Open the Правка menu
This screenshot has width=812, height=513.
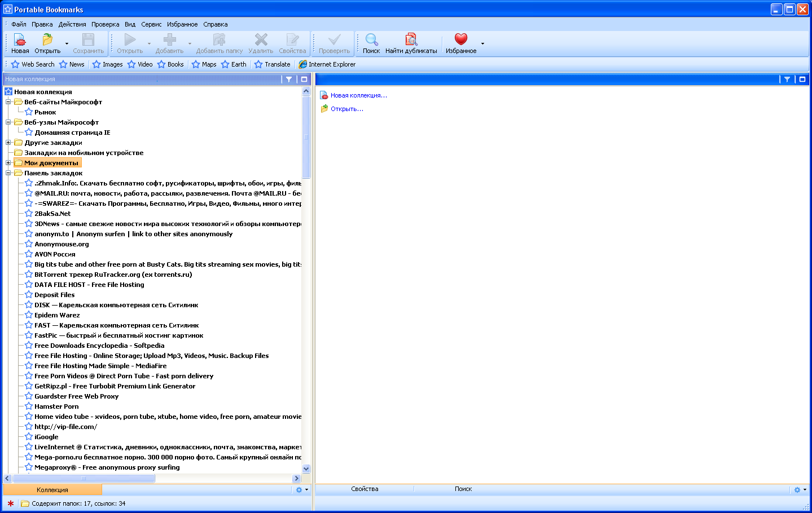[42, 24]
